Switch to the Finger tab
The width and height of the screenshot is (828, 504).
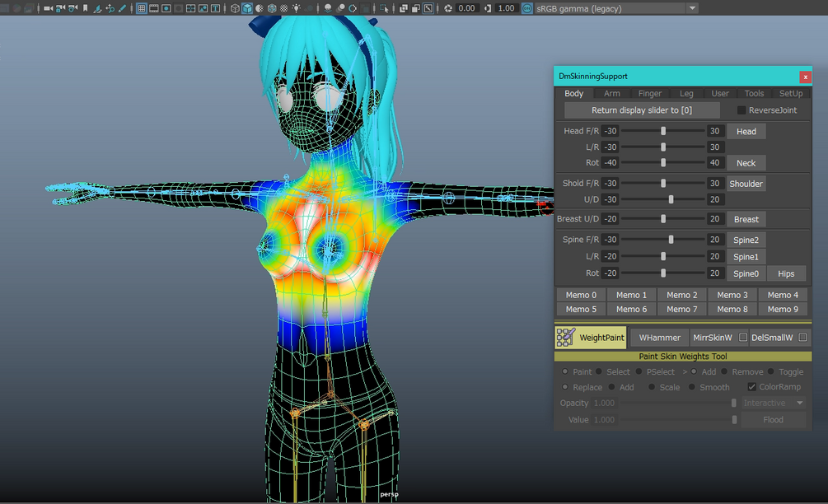tap(649, 93)
